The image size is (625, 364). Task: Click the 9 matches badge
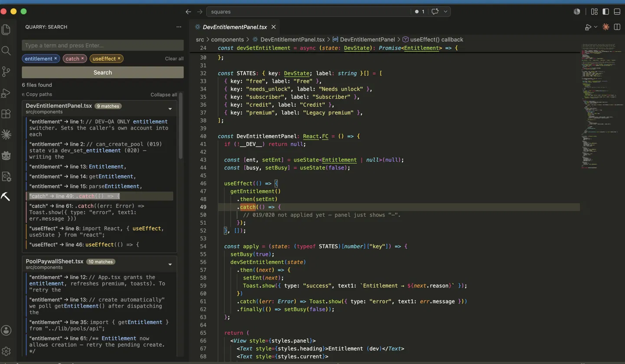click(x=108, y=106)
